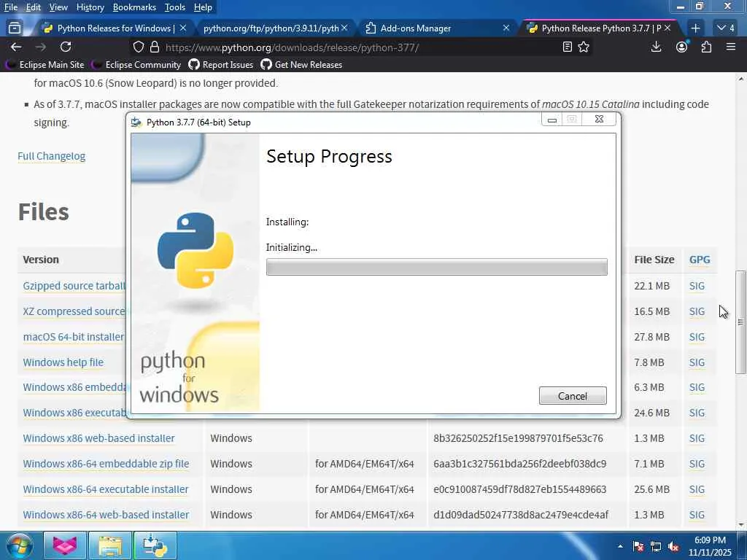Download Windows x86 web-based installer
747x560 pixels.
[98, 438]
